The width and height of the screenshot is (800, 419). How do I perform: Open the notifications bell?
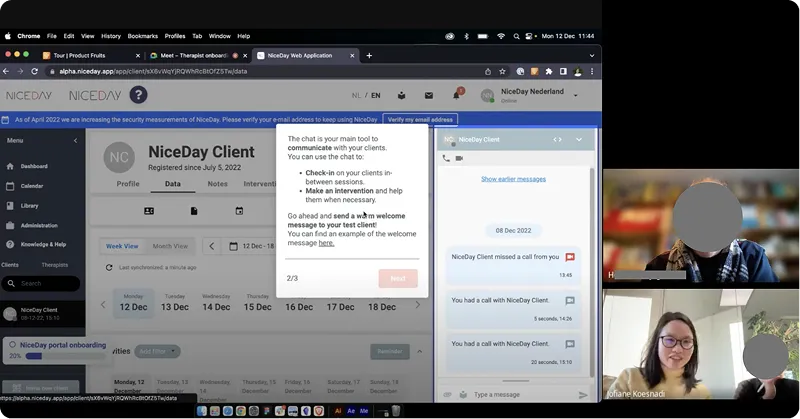tap(456, 95)
